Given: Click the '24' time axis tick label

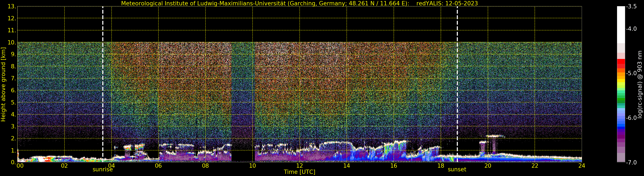Looking at the screenshot, I should pos(582,166).
